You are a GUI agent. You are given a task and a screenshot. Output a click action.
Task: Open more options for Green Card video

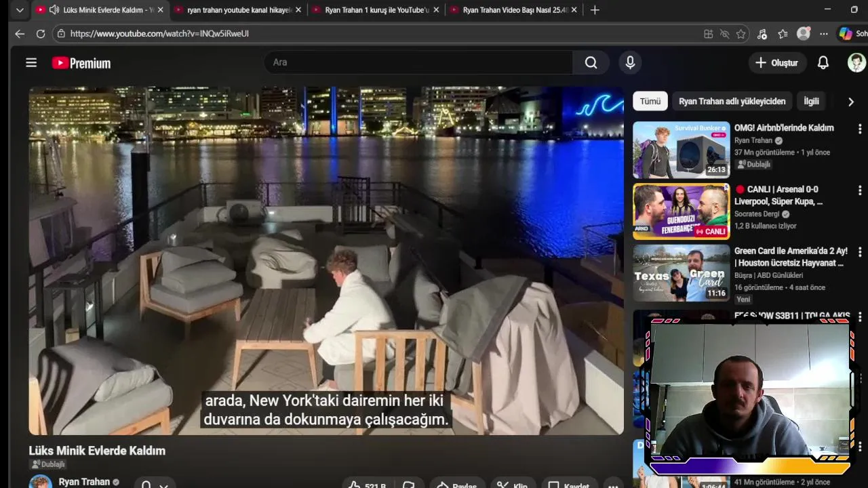[859, 252]
